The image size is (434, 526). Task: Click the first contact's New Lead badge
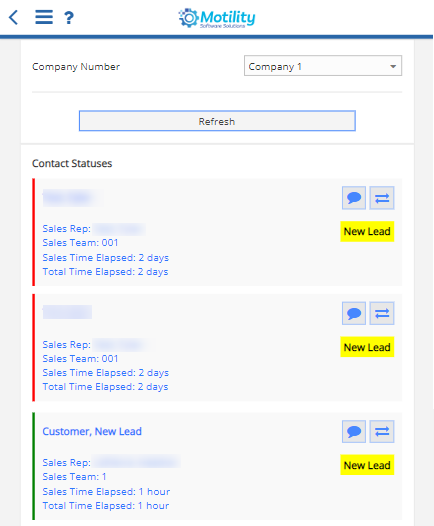[x=367, y=231]
